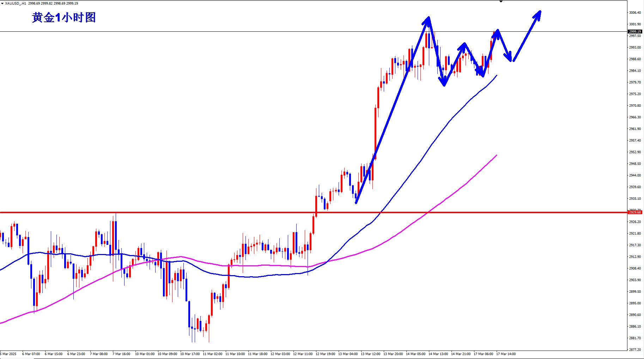Click the 2877.20 price axis label

(x=635, y=349)
